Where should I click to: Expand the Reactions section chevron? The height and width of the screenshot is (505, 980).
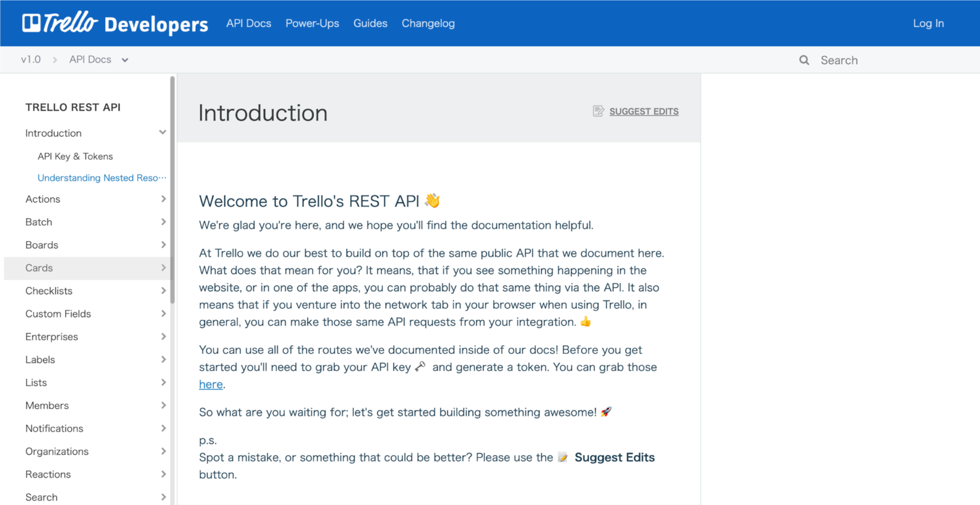pos(163,474)
